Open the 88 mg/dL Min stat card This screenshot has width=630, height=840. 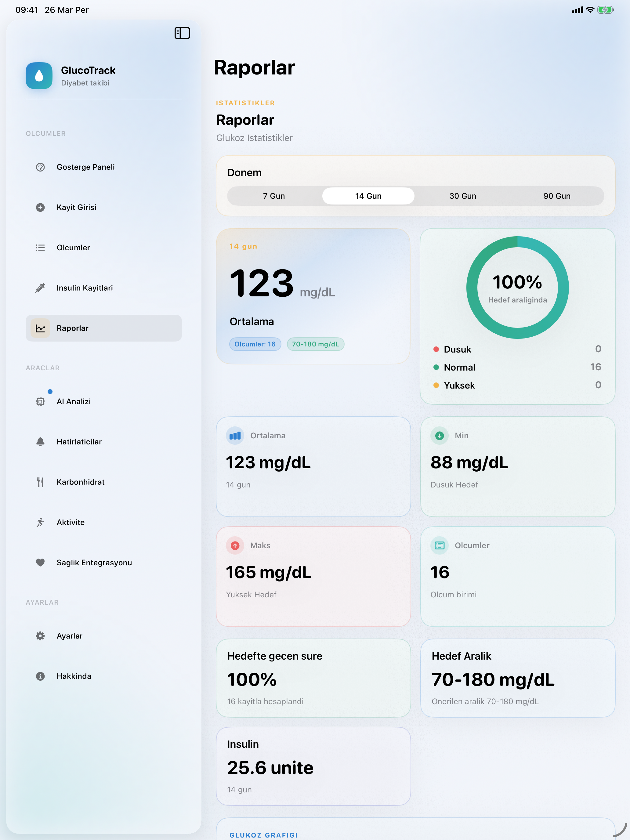518,466
